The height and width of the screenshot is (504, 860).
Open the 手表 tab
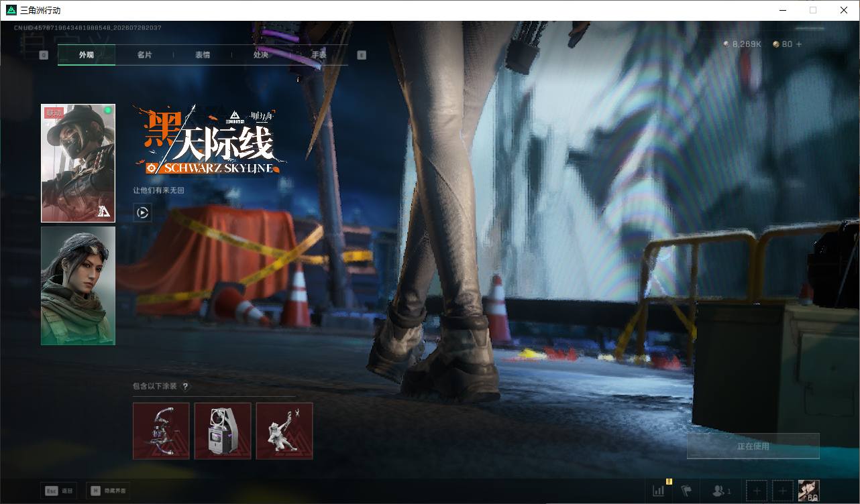319,55
